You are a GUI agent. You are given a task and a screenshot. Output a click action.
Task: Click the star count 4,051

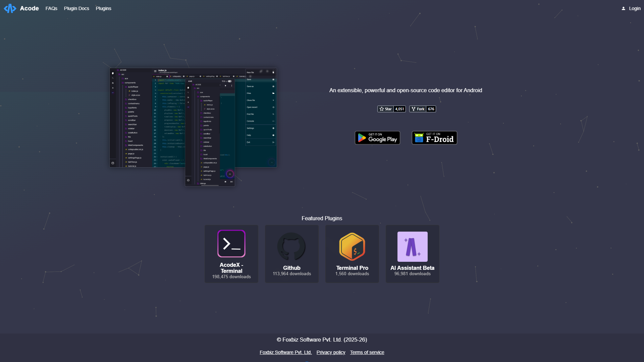click(399, 109)
